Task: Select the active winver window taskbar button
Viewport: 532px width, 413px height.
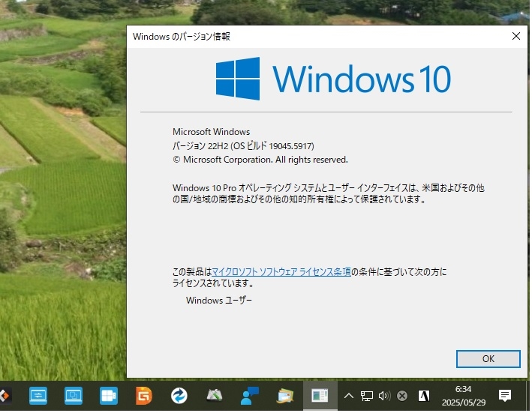Action: [x=321, y=397]
